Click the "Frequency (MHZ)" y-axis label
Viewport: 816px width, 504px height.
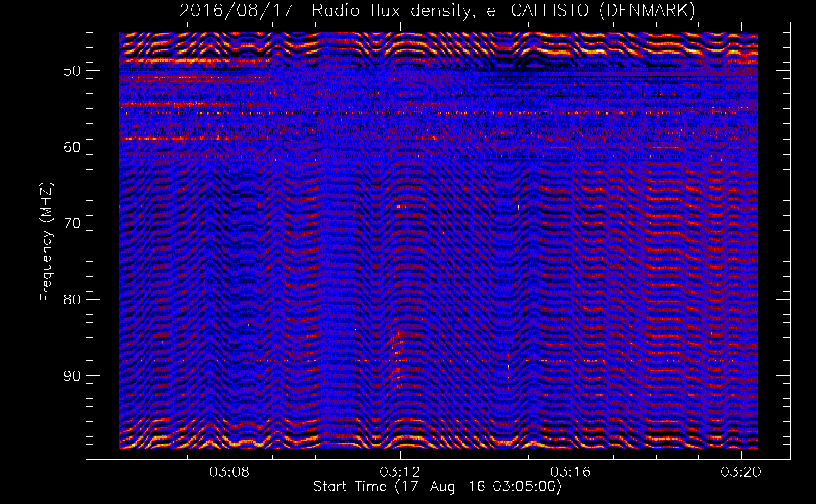(x=46, y=242)
